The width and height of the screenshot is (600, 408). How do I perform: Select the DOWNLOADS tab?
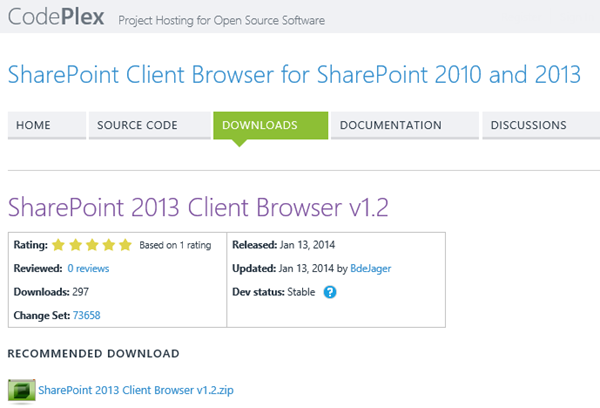pos(259,125)
